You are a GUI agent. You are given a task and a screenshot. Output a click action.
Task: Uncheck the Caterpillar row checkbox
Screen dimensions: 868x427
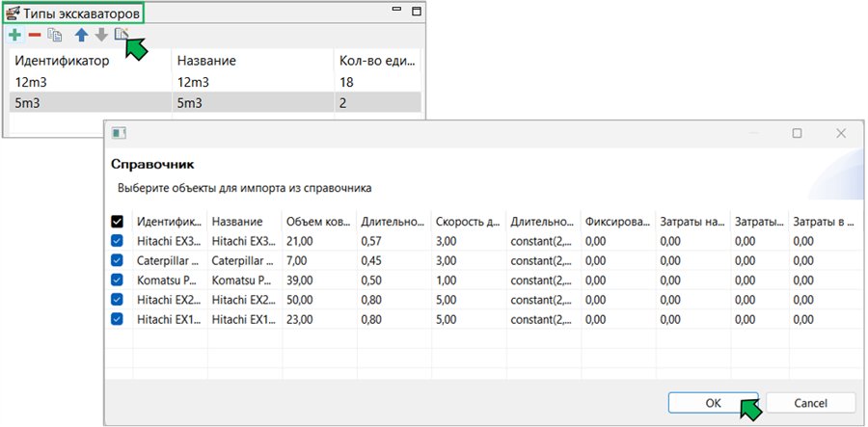117,260
